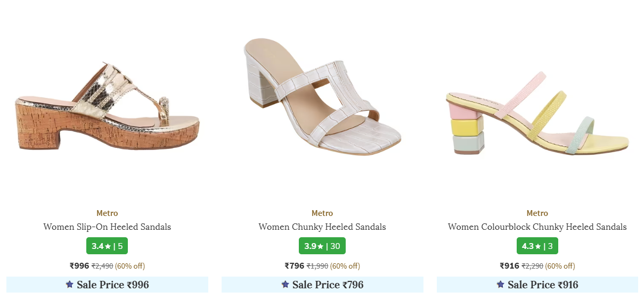View the pastel colourblock heeled sandal photo
The width and height of the screenshot is (644, 300).
click(x=537, y=114)
